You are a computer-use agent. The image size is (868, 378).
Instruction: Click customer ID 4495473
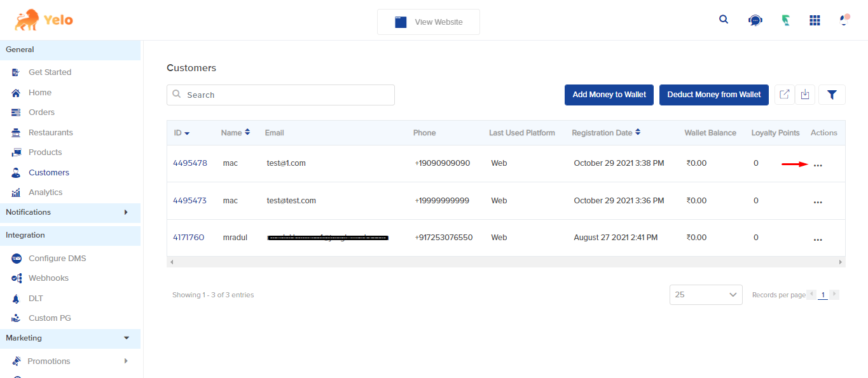[x=189, y=201]
